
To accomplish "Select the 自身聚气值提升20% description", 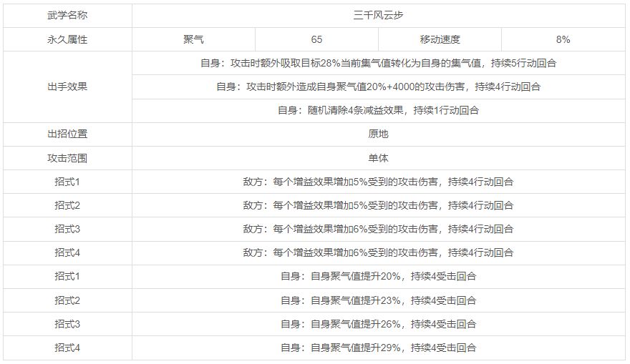I will (x=378, y=277).
